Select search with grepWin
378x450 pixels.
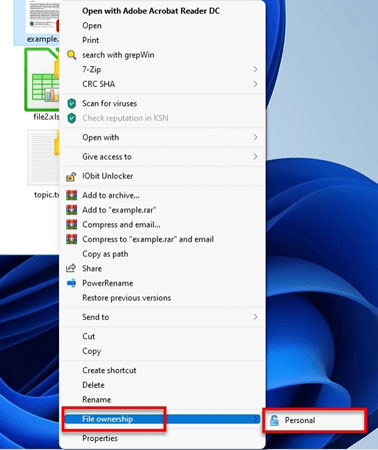coord(162,55)
